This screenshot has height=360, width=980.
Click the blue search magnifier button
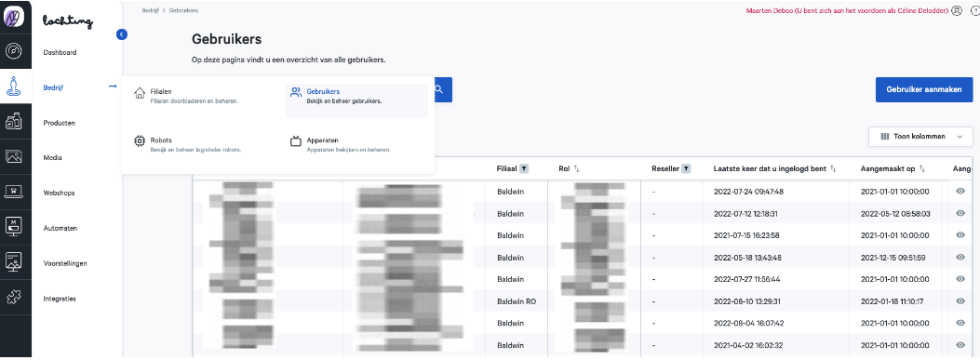pyautogui.click(x=439, y=90)
